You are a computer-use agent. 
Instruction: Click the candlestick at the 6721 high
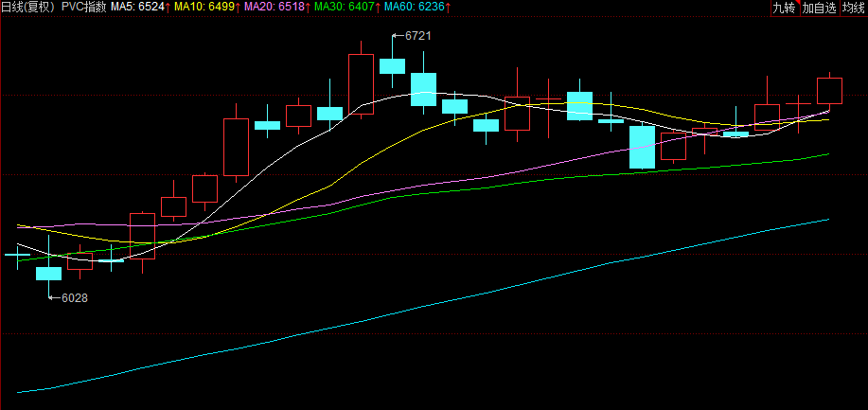pyautogui.click(x=392, y=65)
